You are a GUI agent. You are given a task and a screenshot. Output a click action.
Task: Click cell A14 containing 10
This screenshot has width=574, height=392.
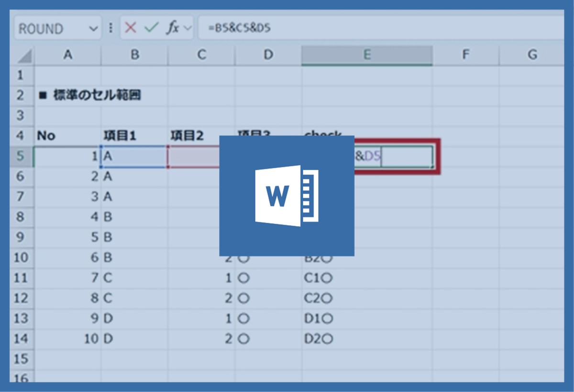click(67, 339)
